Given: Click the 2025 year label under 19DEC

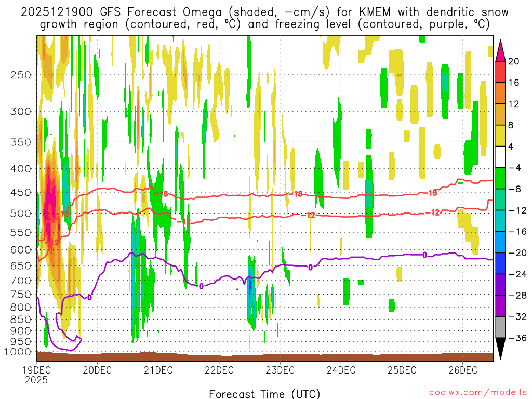Looking at the screenshot, I should (36, 380).
